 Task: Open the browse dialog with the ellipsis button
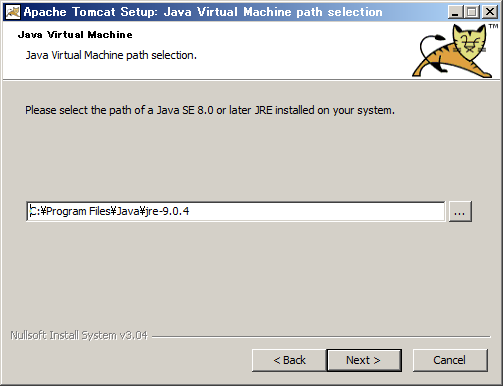pos(460,211)
